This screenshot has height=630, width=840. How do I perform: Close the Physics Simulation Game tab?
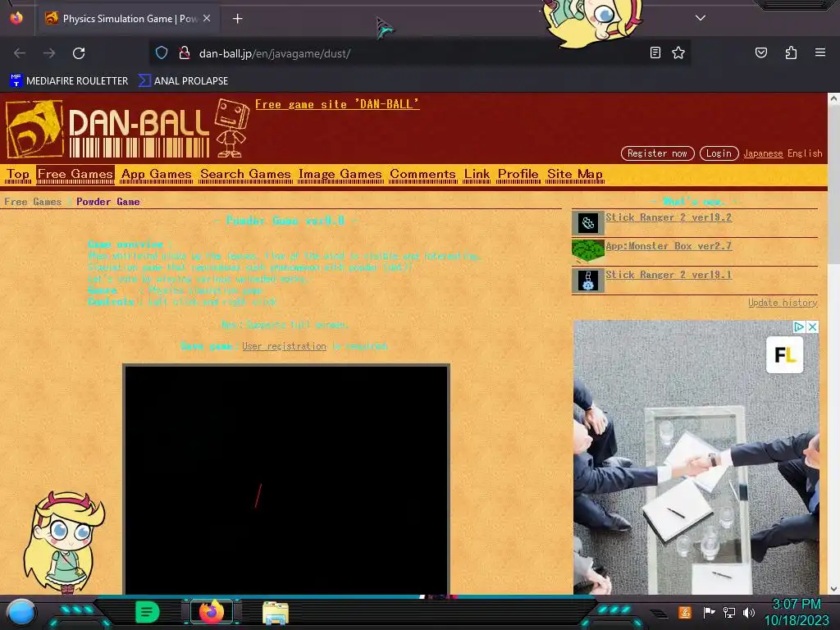click(x=207, y=18)
